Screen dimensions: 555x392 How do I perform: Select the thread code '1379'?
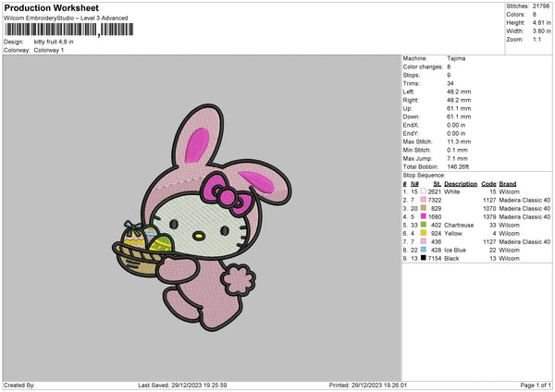pyautogui.click(x=489, y=217)
